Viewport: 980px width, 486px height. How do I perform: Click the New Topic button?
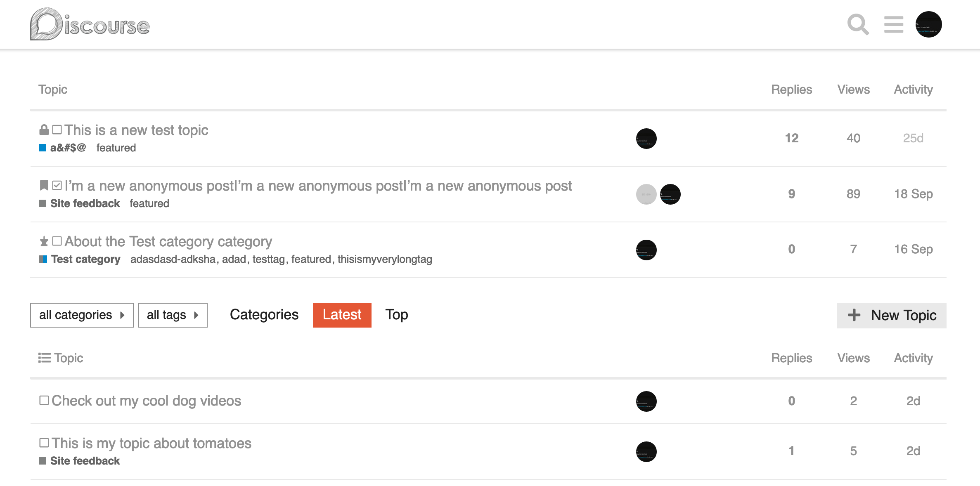pyautogui.click(x=892, y=315)
